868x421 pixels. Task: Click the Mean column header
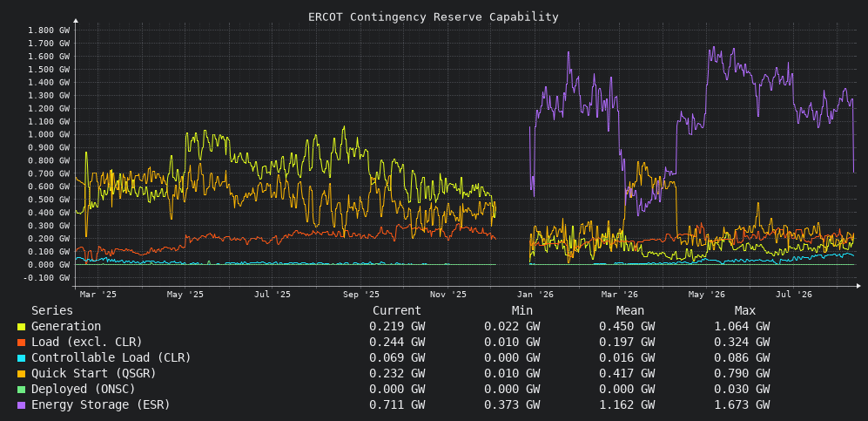click(x=630, y=311)
